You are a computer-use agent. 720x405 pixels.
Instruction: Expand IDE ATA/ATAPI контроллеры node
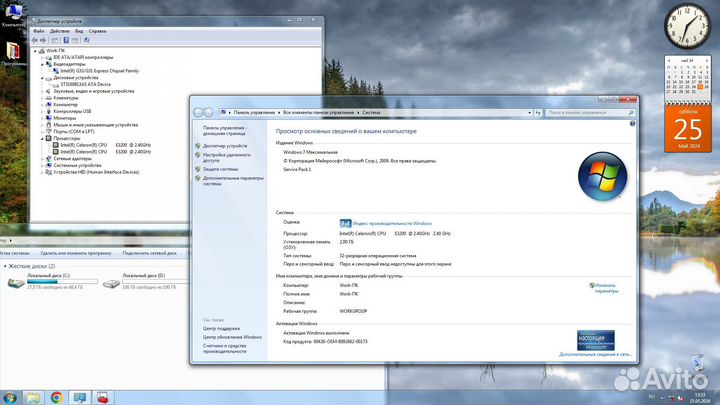tap(42, 58)
